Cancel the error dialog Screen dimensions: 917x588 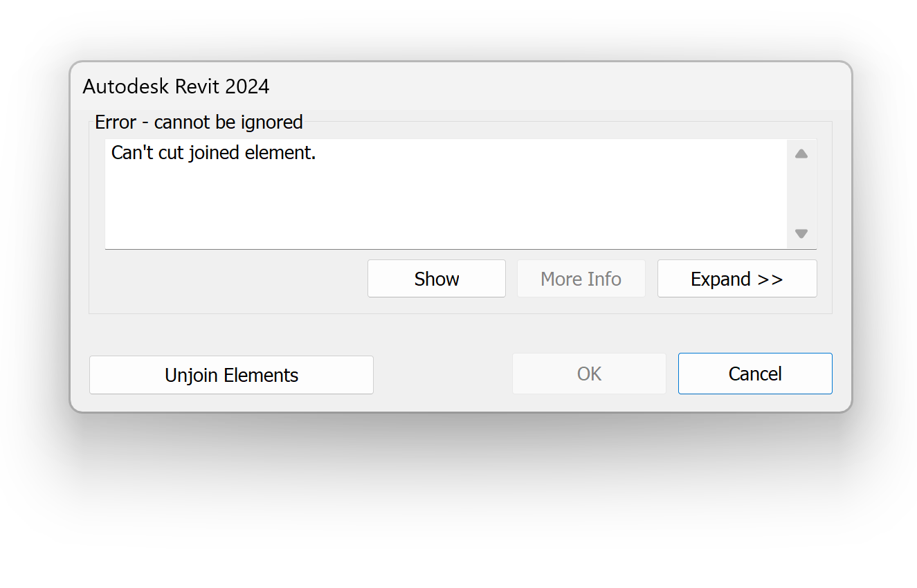[754, 374]
